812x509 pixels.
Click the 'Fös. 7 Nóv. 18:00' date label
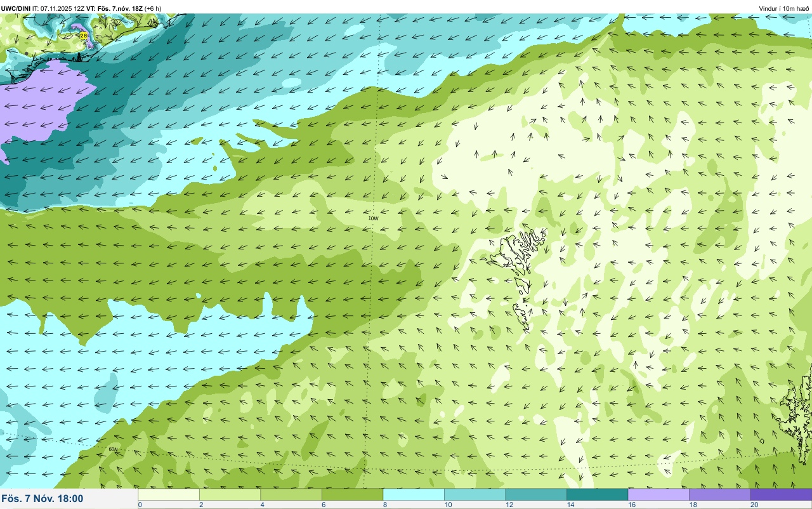point(43,498)
